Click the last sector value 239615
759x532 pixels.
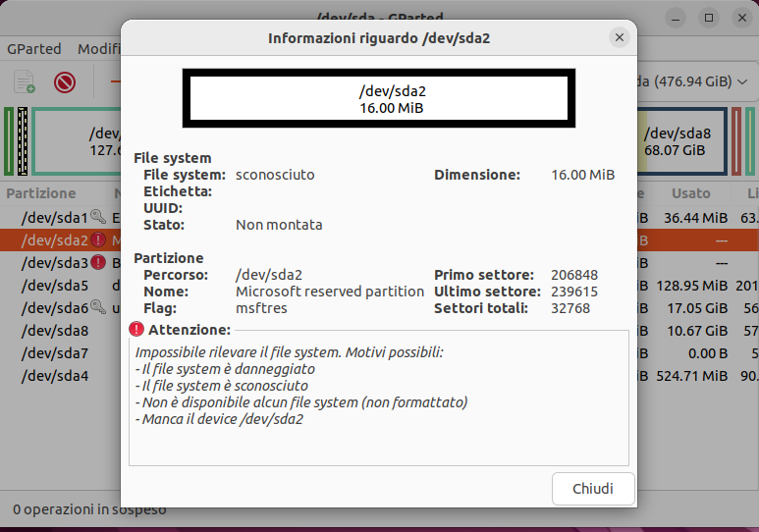click(574, 292)
